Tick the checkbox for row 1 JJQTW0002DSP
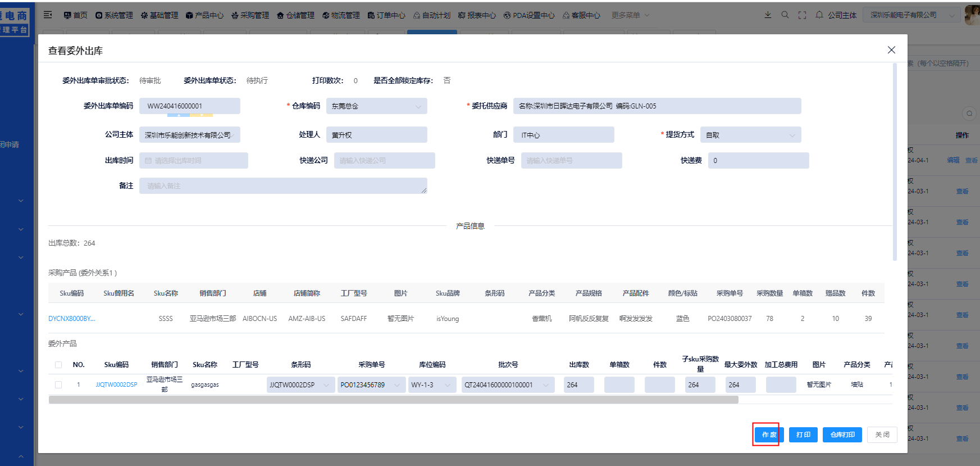Image resolution: width=980 pixels, height=466 pixels. pos(58,385)
